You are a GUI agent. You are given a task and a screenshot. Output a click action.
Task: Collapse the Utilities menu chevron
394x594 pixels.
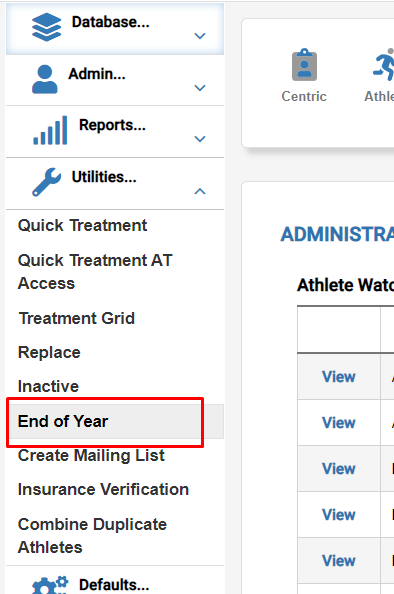(200, 191)
